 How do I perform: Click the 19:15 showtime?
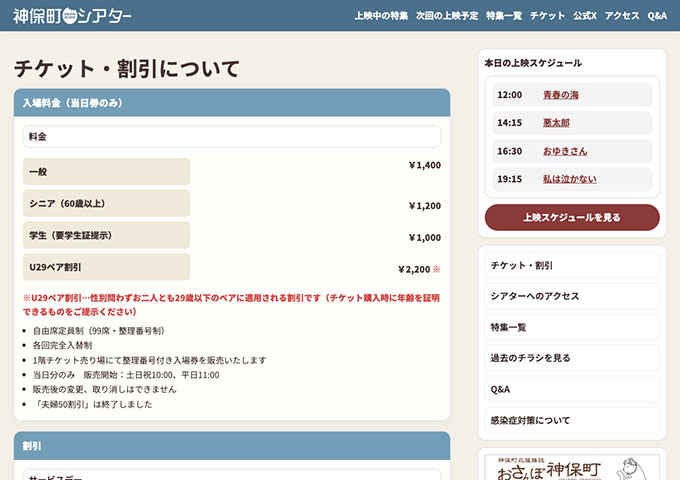(510, 179)
